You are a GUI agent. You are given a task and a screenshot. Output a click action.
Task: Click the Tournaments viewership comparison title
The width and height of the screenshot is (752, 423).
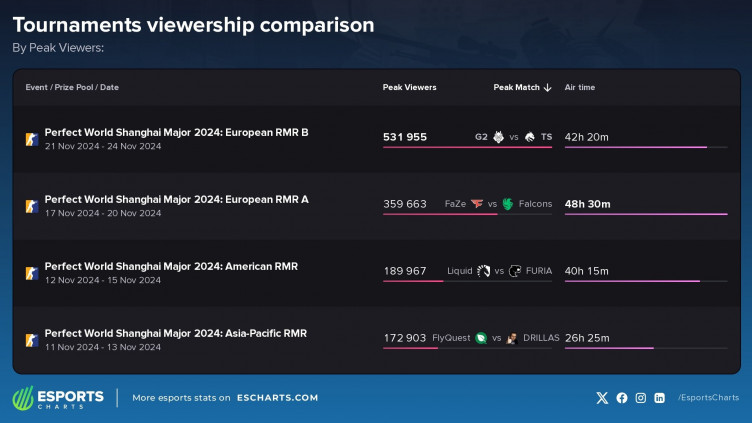(x=193, y=25)
